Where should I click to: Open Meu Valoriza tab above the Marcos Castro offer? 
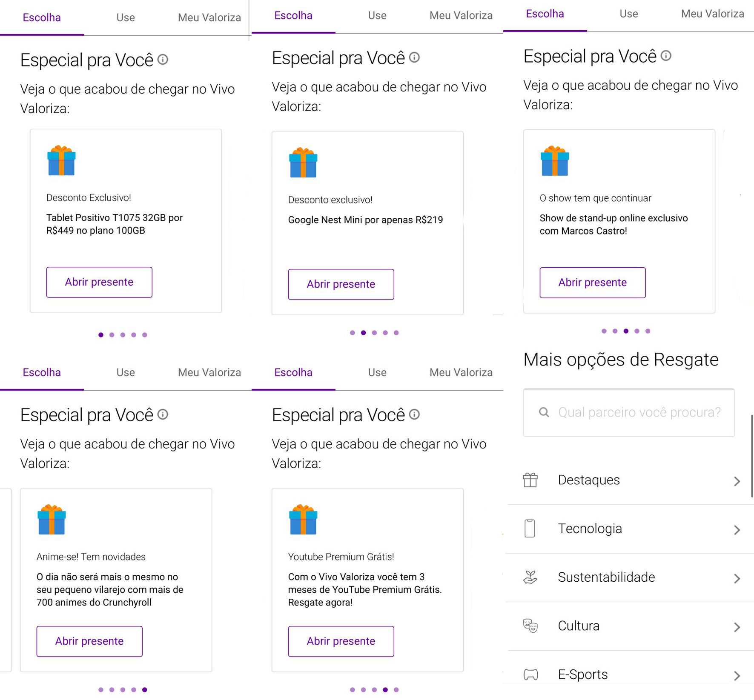point(712,14)
